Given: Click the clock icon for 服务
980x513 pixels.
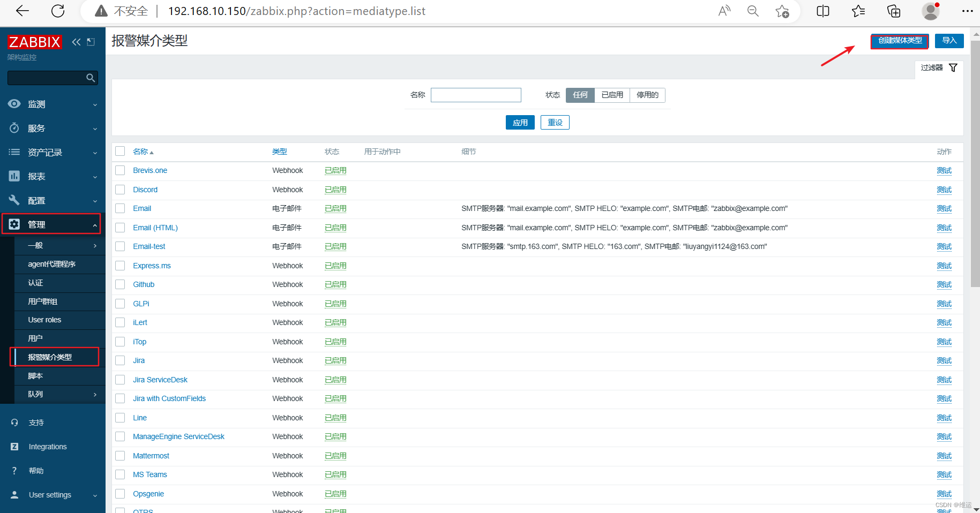Looking at the screenshot, I should tap(14, 128).
